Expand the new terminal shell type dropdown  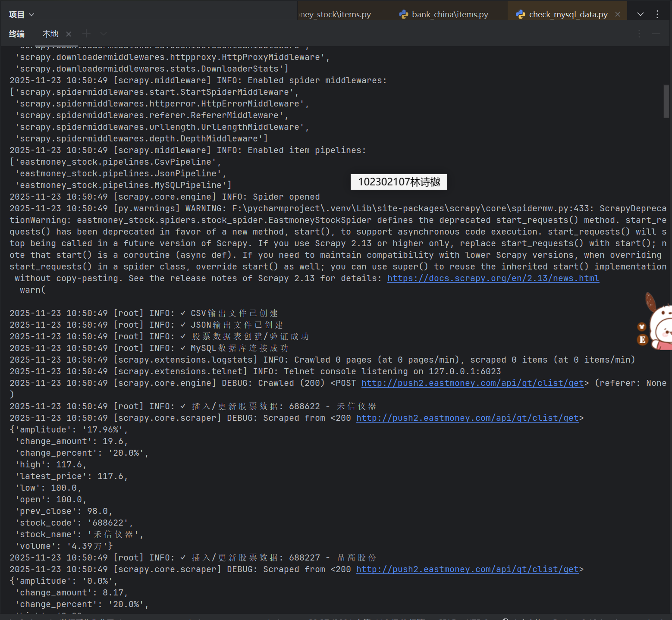point(104,34)
